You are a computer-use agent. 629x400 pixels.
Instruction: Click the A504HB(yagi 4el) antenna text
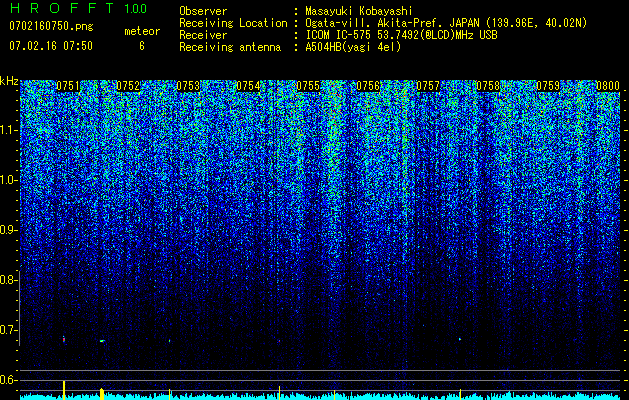click(353, 47)
